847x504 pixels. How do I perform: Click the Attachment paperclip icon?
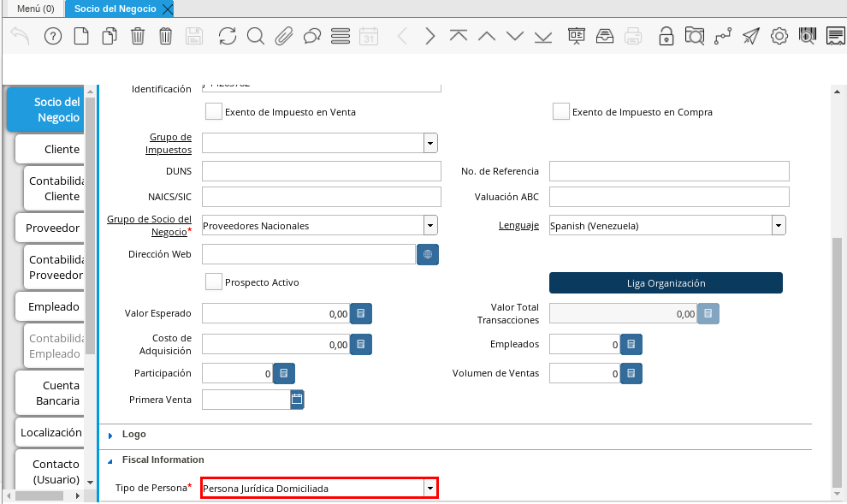283,36
